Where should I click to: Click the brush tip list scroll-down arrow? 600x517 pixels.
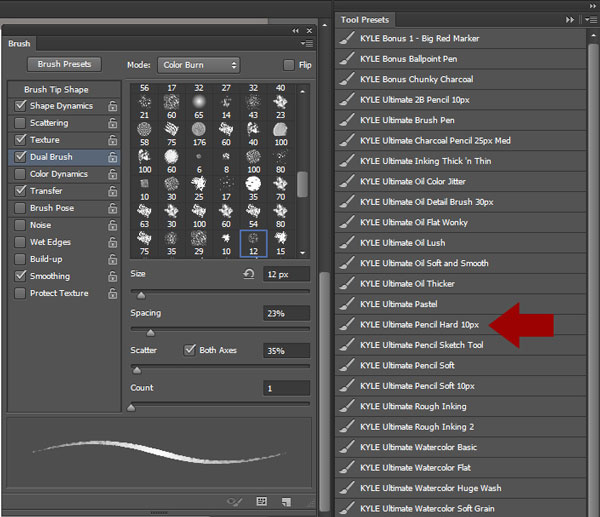pyautogui.click(x=303, y=253)
